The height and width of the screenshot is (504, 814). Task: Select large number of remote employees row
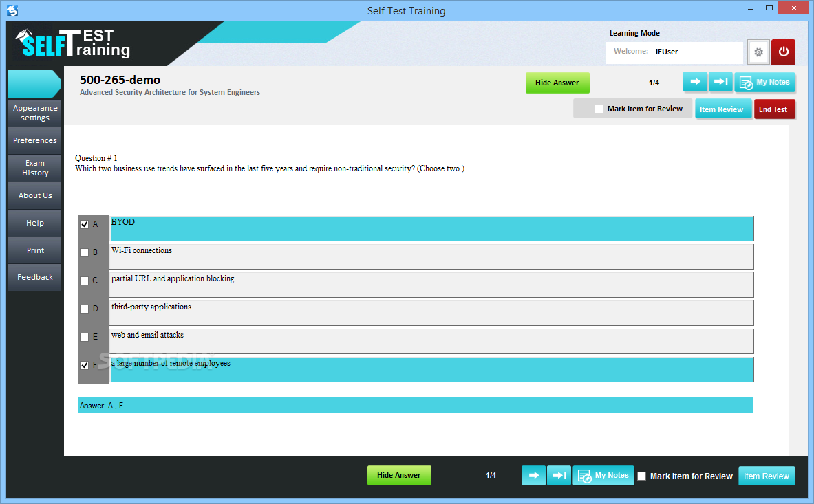(431, 370)
